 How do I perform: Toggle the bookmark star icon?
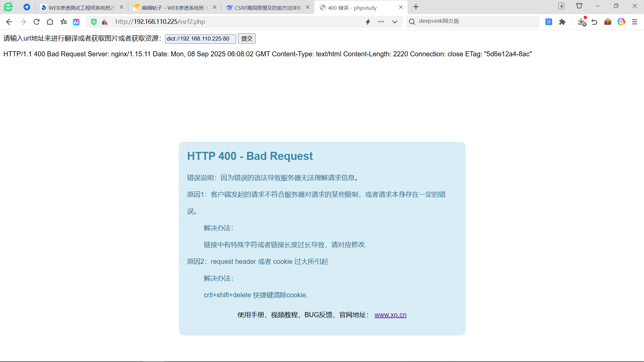pyautogui.click(x=63, y=21)
